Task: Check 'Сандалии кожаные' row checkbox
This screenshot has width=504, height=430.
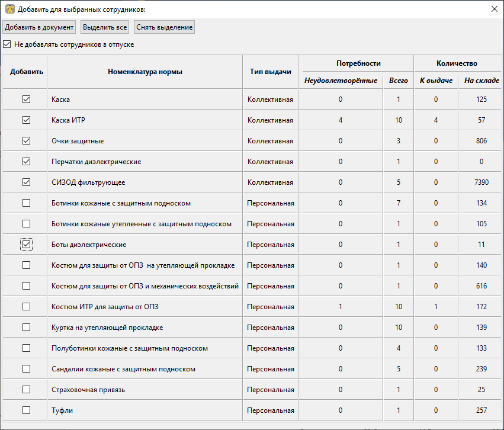Action: [x=27, y=368]
